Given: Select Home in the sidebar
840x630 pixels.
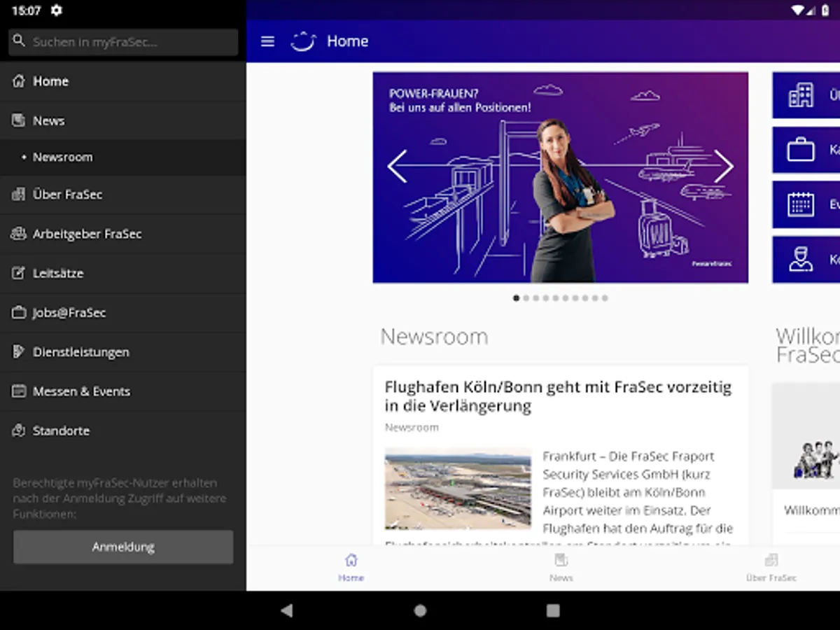Looking at the screenshot, I should coord(122,81).
